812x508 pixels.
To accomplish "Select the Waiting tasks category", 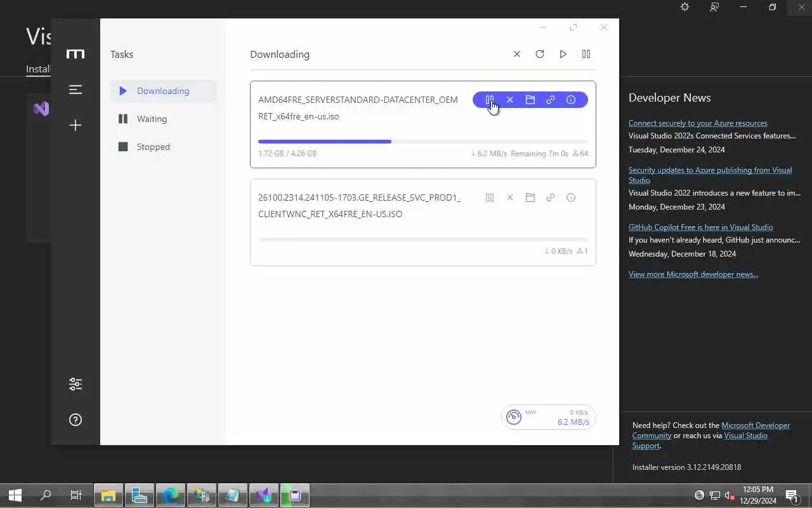I will point(164,119).
